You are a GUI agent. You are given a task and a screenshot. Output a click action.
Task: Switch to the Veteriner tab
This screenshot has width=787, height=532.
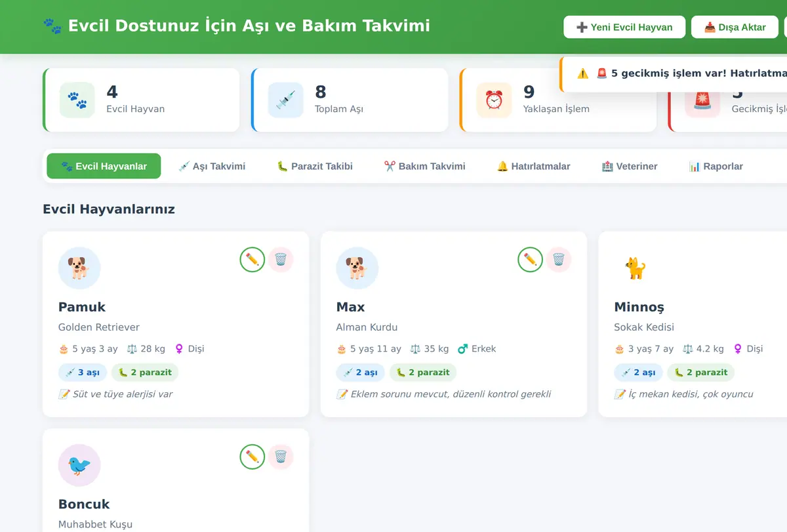click(630, 167)
